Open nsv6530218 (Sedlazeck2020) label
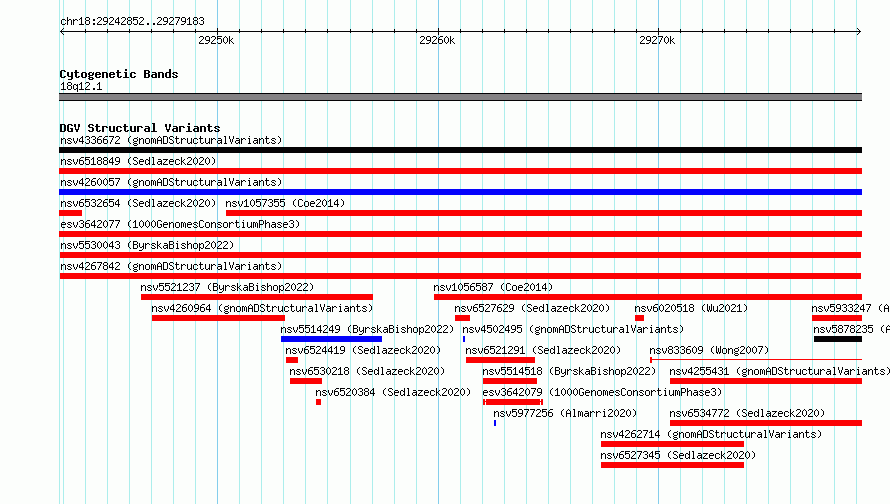The height and width of the screenshot is (504, 890). point(367,371)
